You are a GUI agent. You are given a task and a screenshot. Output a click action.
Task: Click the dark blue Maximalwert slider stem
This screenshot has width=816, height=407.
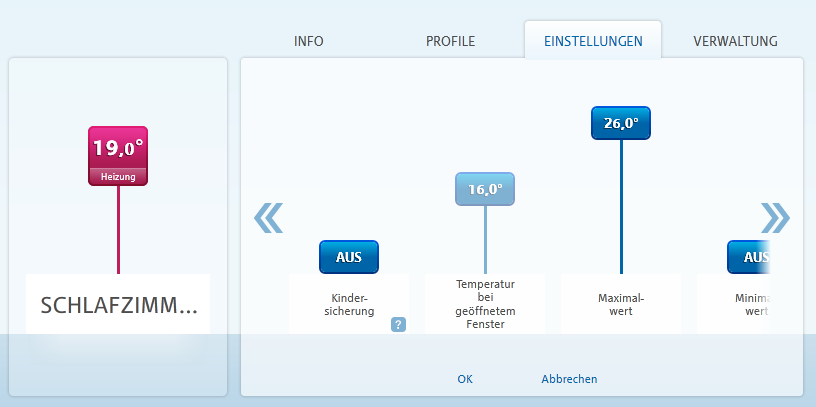tap(621, 207)
